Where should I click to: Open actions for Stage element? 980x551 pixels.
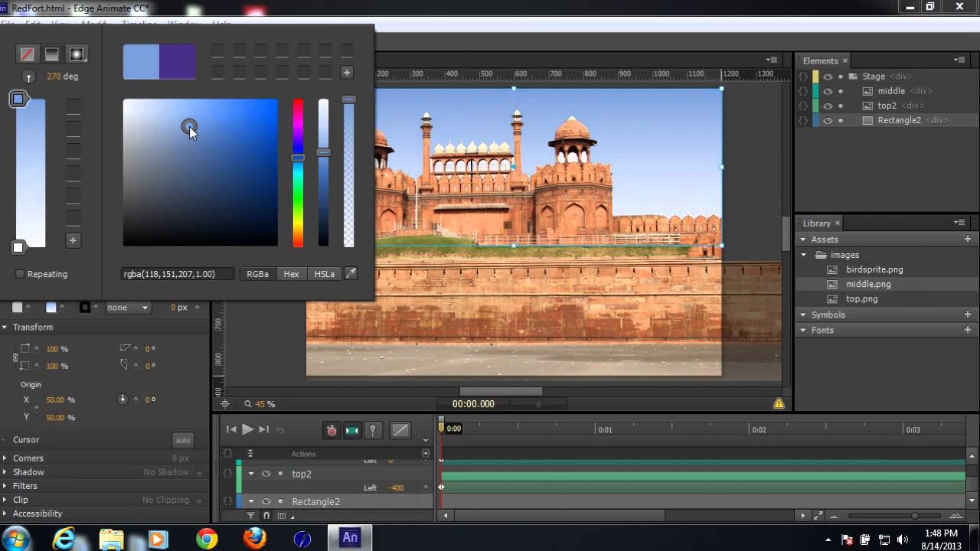click(803, 77)
